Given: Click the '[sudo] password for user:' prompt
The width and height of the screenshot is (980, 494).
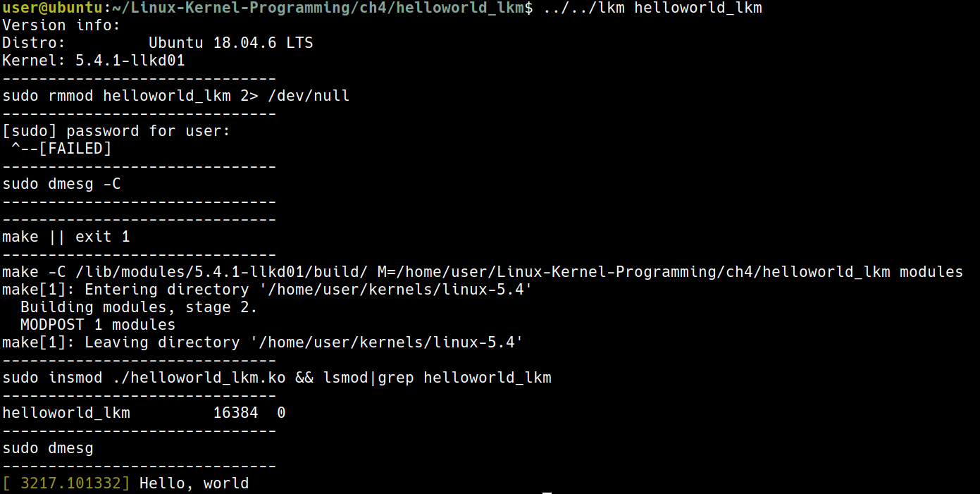Looking at the screenshot, I should point(116,131).
